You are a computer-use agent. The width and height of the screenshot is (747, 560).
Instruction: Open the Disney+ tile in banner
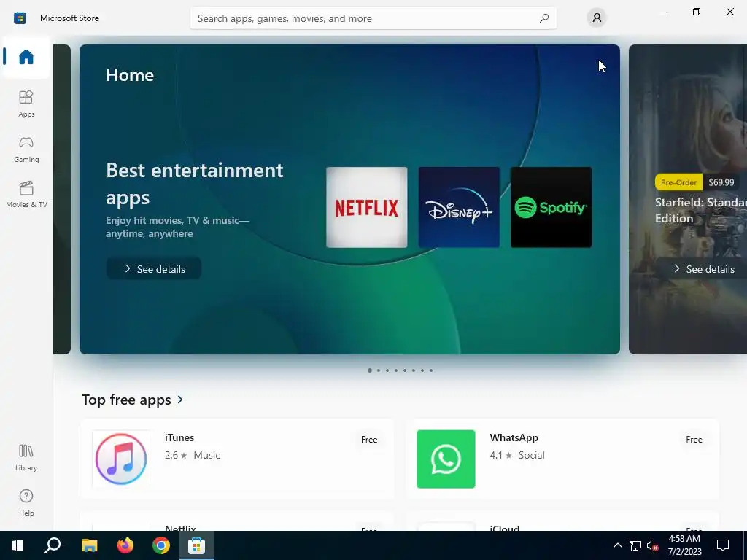tap(459, 207)
